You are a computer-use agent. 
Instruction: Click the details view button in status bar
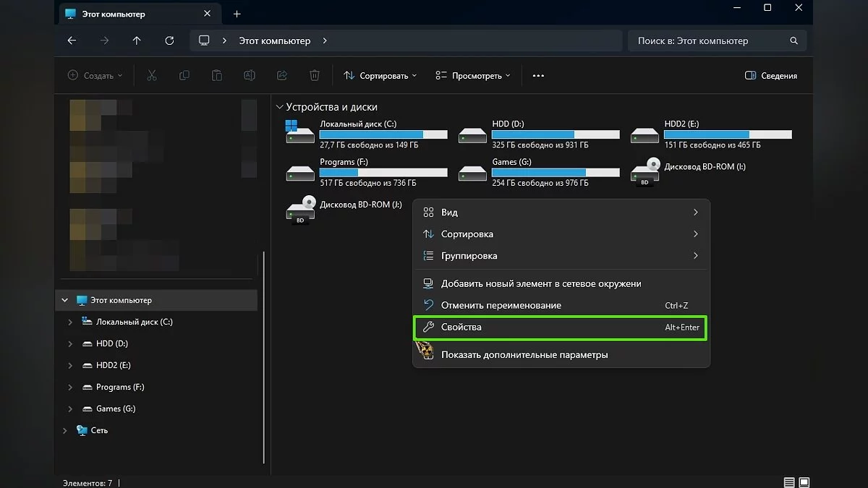(x=788, y=482)
